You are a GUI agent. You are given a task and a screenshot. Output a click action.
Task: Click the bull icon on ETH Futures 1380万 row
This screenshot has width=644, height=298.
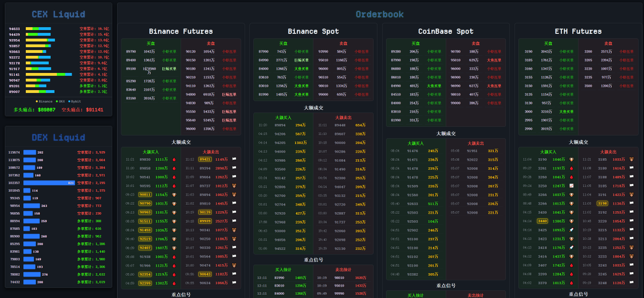click(571, 221)
